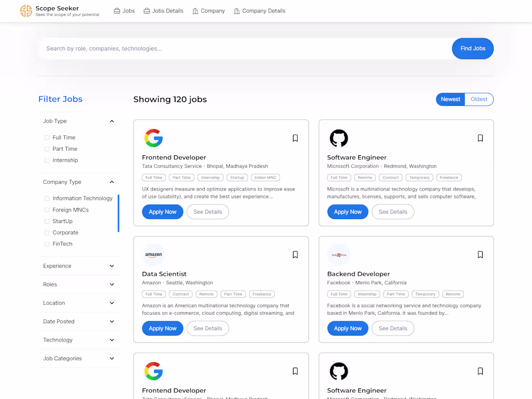Expand the Experience filter section

click(112, 266)
